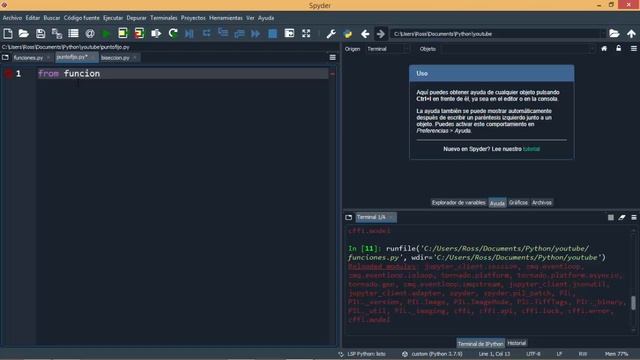
Task: Open the Help pane options menu
Action: click(633, 49)
